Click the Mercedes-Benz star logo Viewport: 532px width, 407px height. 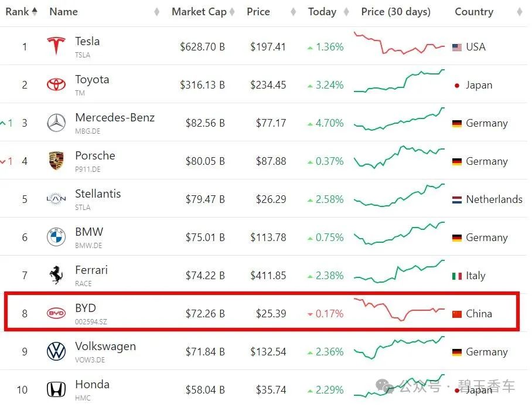pyautogui.click(x=56, y=123)
